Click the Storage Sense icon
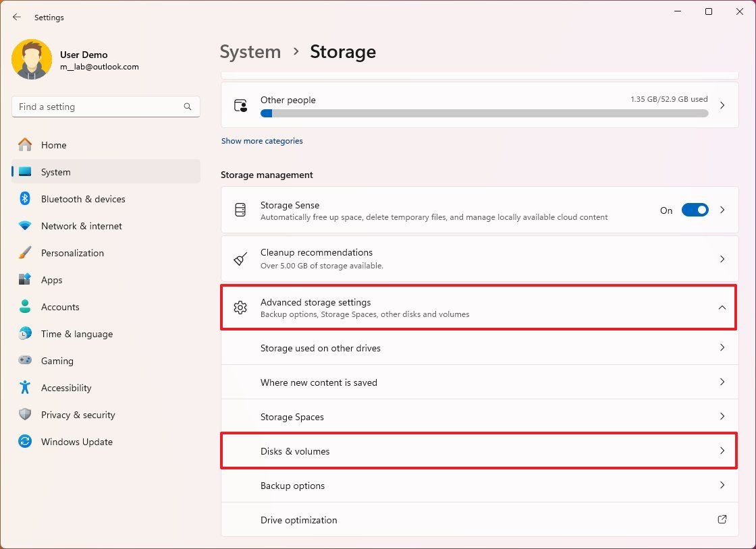Viewport: 756px width, 549px height. (x=240, y=209)
